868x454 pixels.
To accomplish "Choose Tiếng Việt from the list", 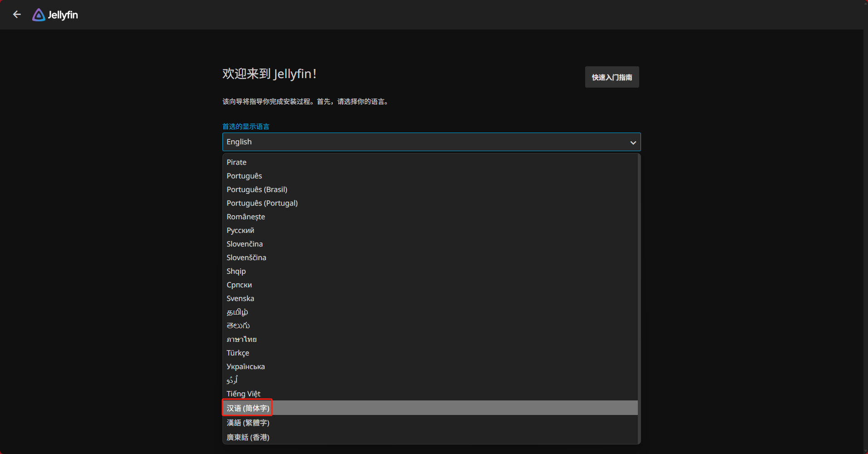I will [x=430, y=394].
